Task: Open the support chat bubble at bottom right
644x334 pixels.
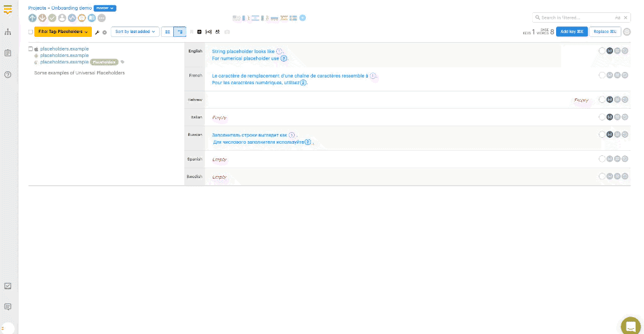Action: [x=631, y=328]
